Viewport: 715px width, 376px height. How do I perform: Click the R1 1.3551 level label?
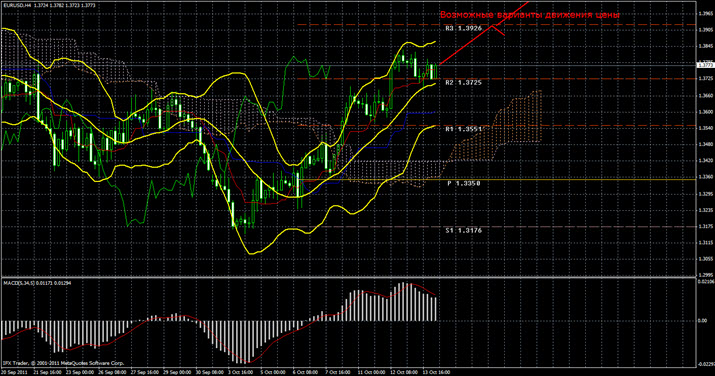[464, 129]
